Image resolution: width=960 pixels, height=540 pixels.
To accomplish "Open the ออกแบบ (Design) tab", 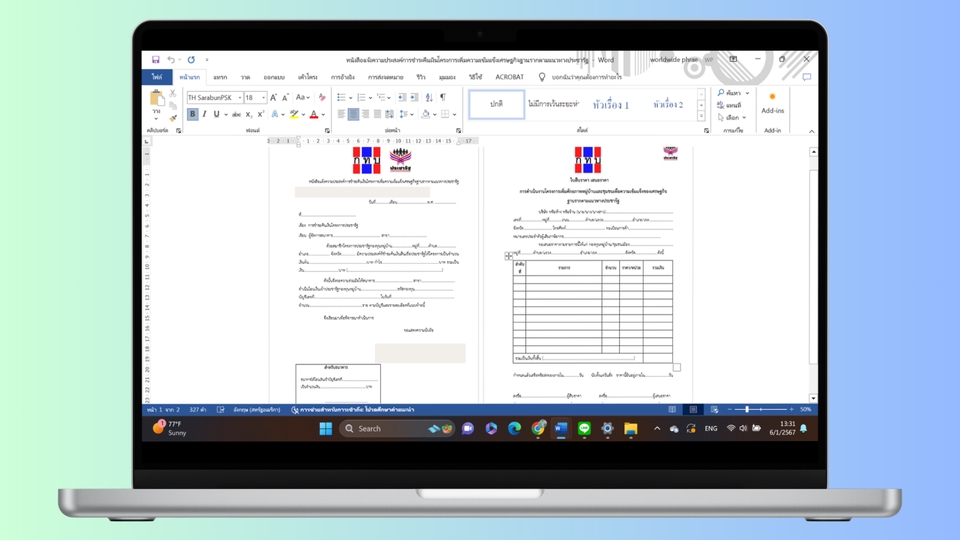I will 274,77.
